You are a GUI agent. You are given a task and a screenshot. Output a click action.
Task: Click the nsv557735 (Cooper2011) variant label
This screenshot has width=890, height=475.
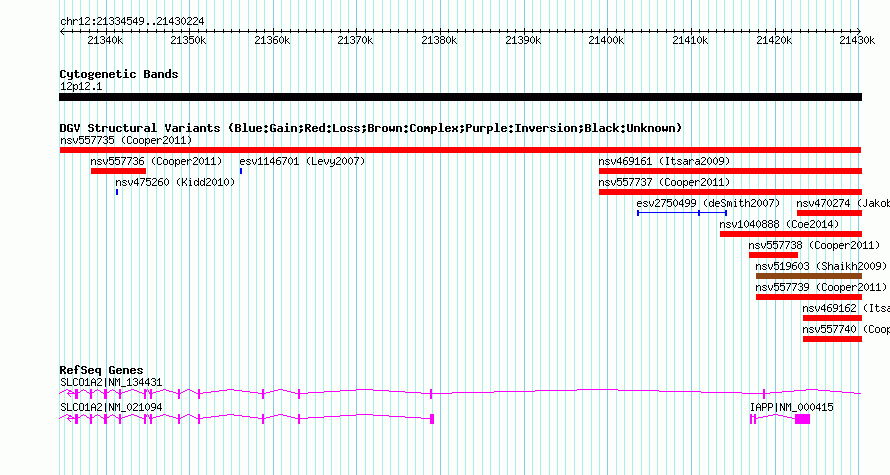(x=126, y=140)
